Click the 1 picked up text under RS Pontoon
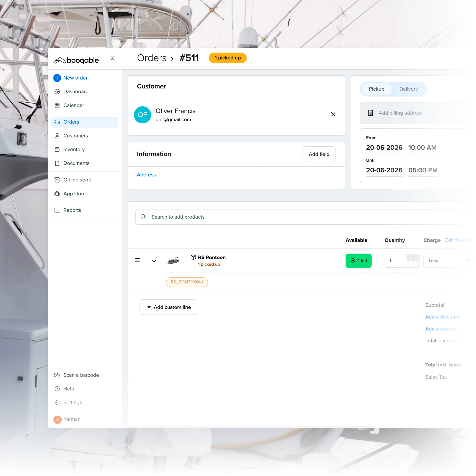The width and height of the screenshot is (476, 476). 209,264
